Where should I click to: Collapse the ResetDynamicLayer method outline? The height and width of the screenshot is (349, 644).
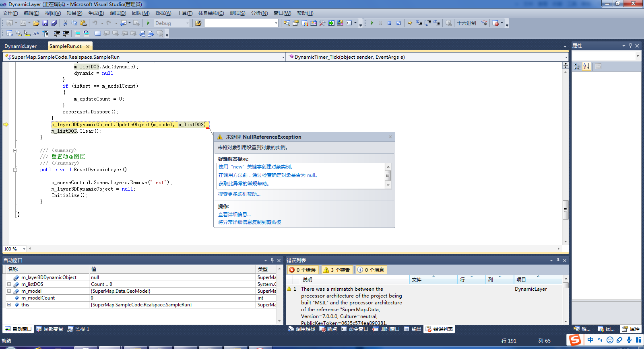15,170
